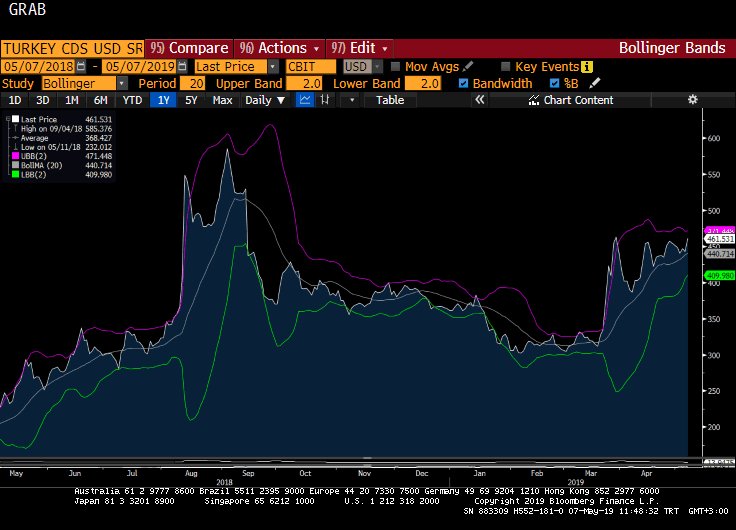This screenshot has width=736, height=530.
Task: Click the 409.980 lower band axis label
Action: click(720, 276)
